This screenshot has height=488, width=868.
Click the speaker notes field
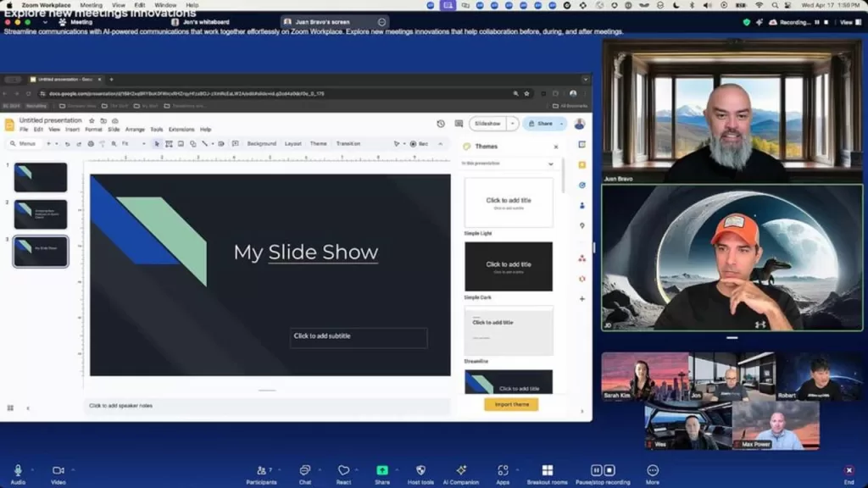point(267,406)
